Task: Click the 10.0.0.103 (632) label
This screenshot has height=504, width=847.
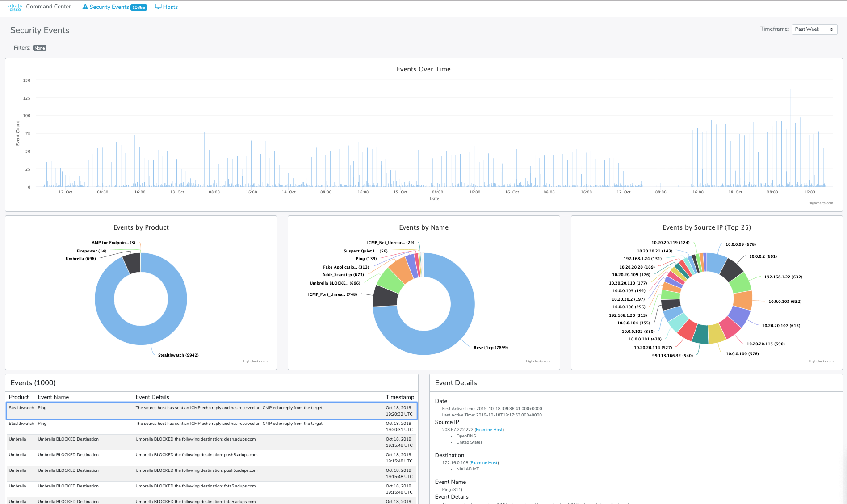Action: coord(785,302)
